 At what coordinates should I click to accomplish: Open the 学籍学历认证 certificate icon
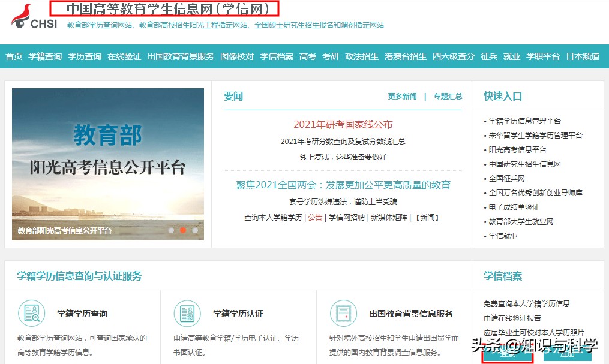tap(187, 314)
